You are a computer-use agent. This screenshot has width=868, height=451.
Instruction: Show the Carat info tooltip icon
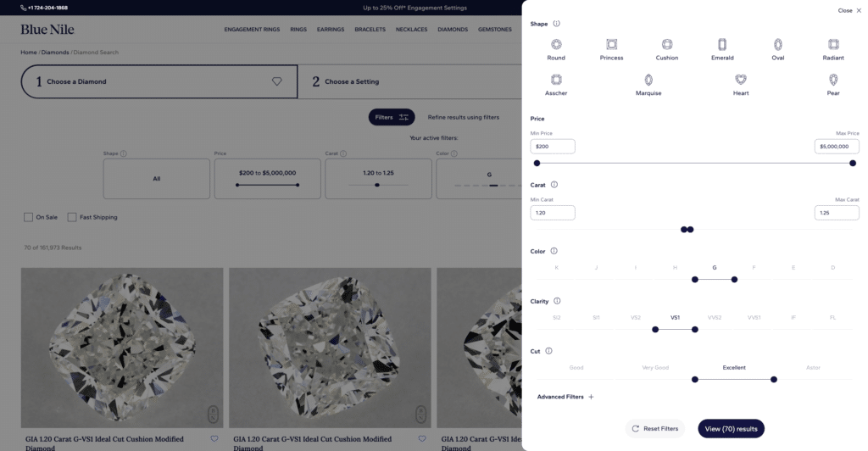pyautogui.click(x=554, y=184)
